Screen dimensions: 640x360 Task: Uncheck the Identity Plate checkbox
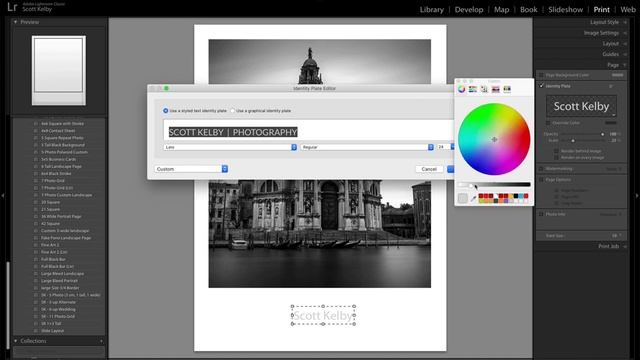(x=542, y=86)
